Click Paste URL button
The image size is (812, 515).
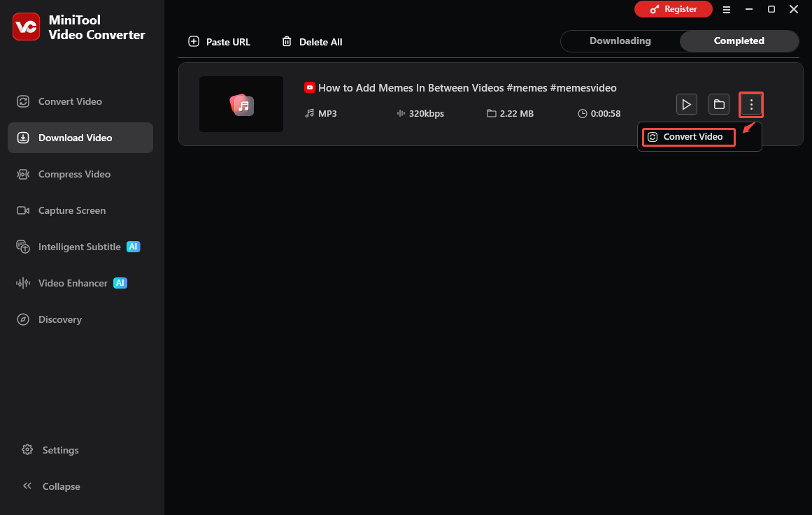click(x=219, y=42)
